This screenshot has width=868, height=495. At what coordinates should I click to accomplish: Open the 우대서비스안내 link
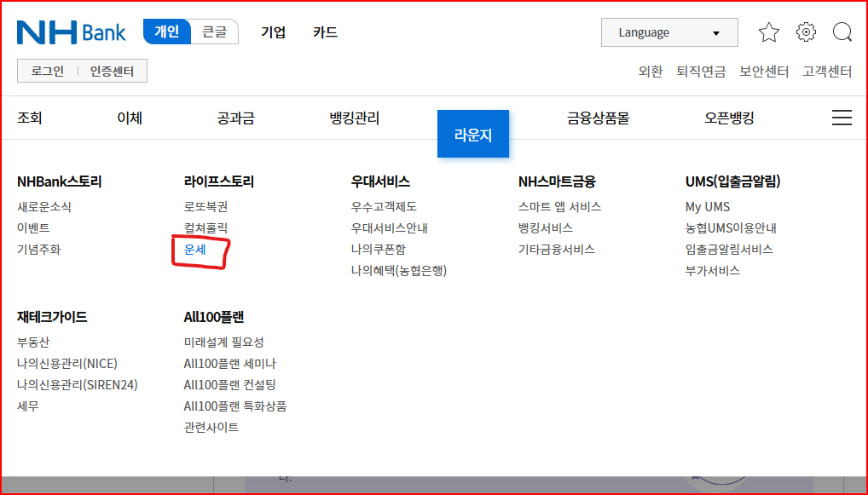[389, 227]
